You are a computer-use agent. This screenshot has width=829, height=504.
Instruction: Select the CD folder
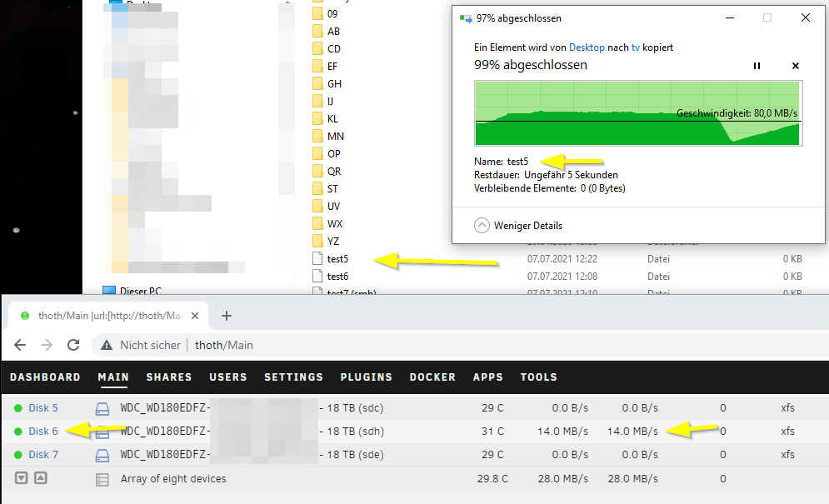point(327,48)
